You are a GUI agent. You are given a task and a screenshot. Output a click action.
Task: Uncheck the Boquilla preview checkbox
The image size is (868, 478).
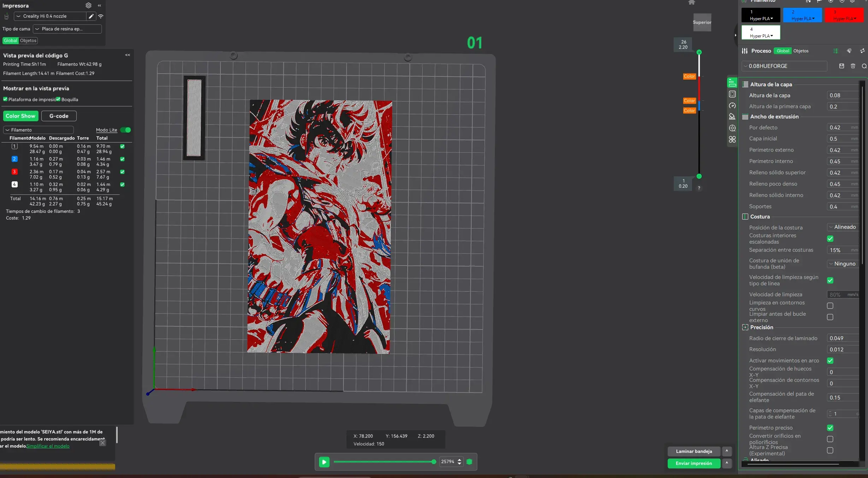click(58, 99)
